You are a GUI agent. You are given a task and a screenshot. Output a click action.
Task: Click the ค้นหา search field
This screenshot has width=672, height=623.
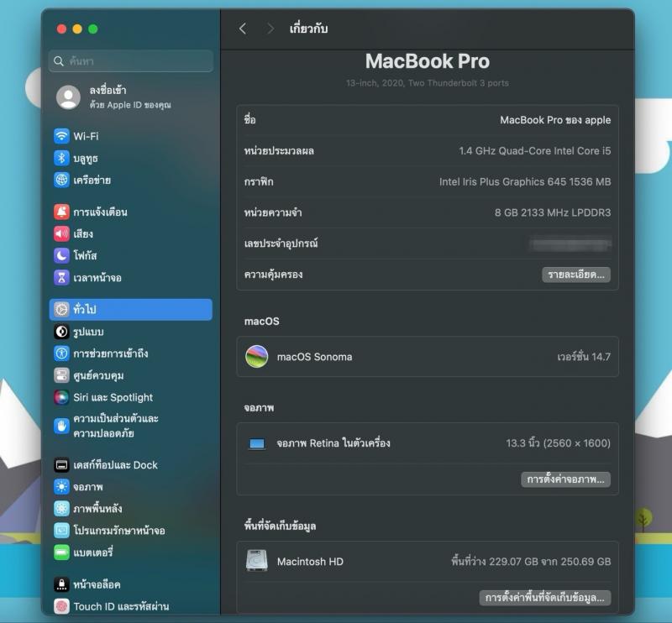click(131, 61)
